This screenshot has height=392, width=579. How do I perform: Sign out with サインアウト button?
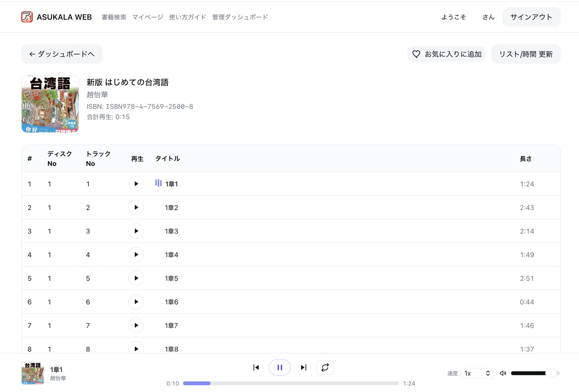[x=531, y=17]
